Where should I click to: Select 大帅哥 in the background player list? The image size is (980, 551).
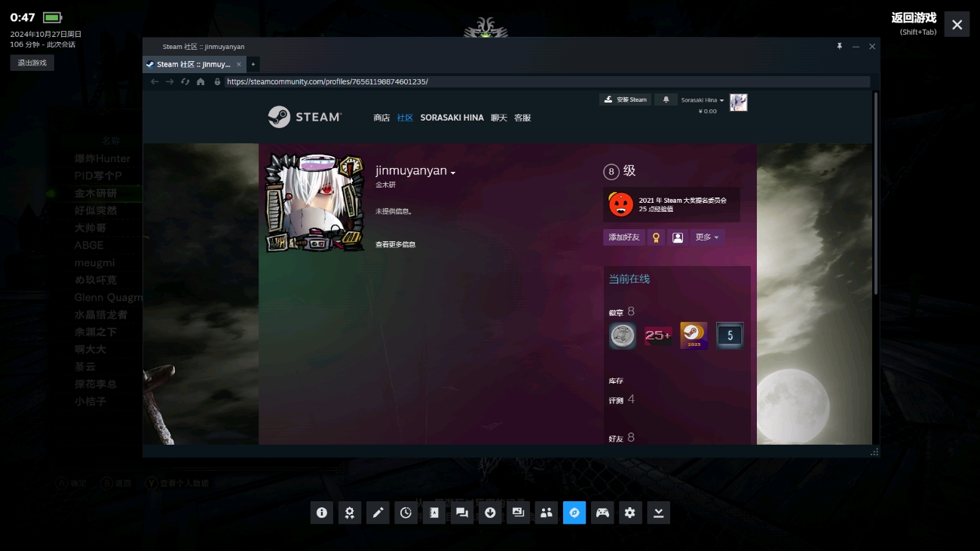90,228
